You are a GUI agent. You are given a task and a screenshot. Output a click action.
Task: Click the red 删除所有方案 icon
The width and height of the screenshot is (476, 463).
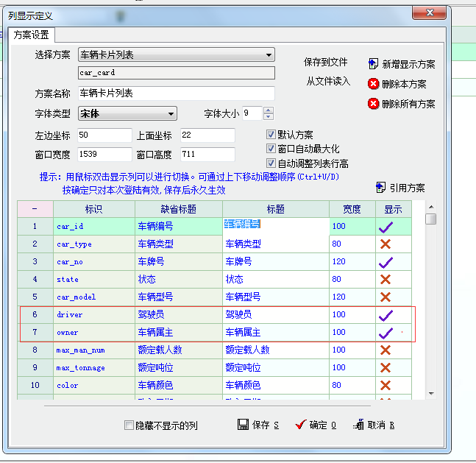click(373, 104)
